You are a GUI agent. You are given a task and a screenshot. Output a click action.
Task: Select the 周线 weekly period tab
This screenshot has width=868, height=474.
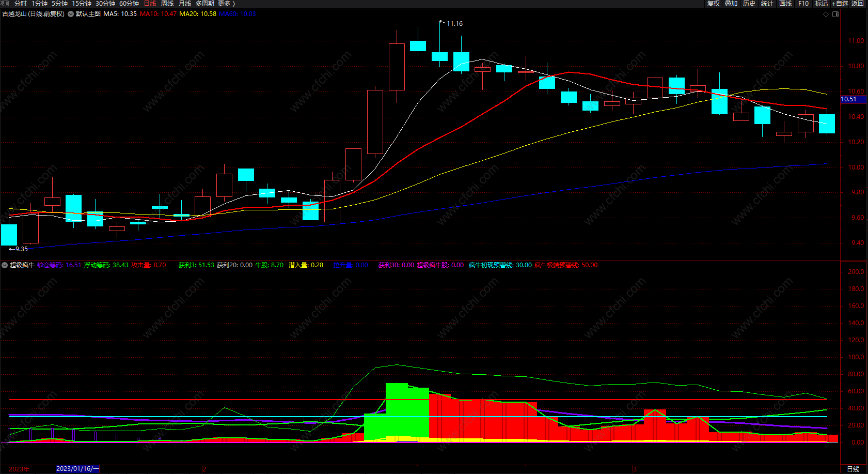(x=167, y=4)
